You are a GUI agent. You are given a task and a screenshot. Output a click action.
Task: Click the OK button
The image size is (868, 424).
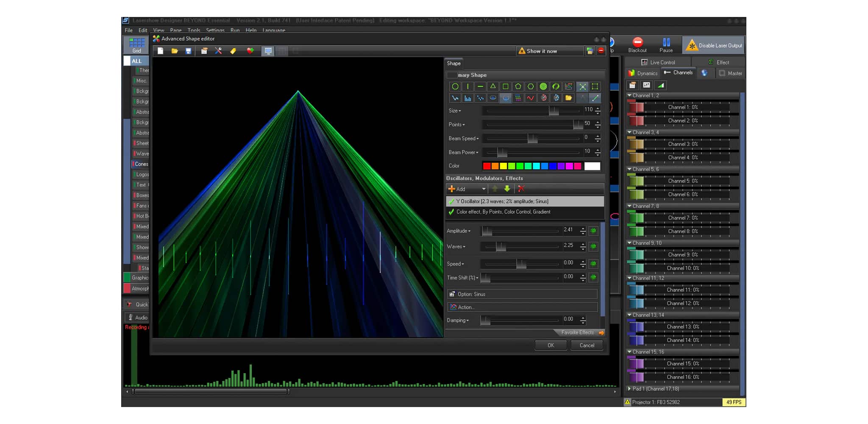[x=551, y=345]
